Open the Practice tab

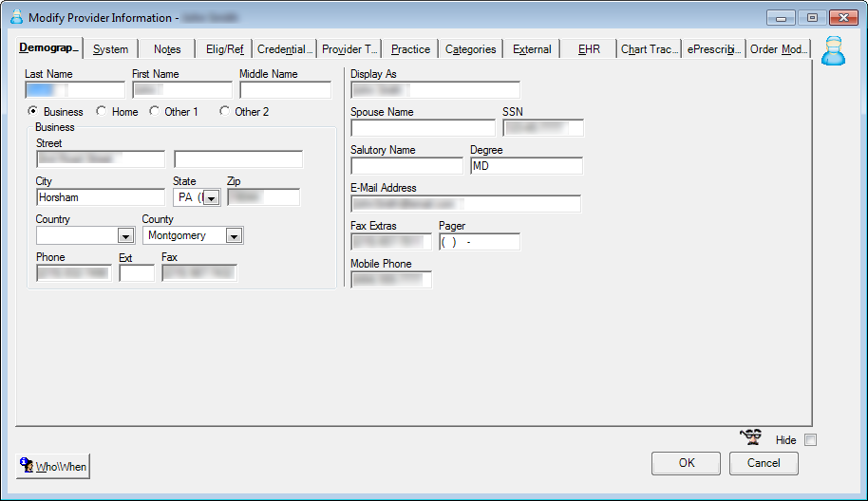410,49
